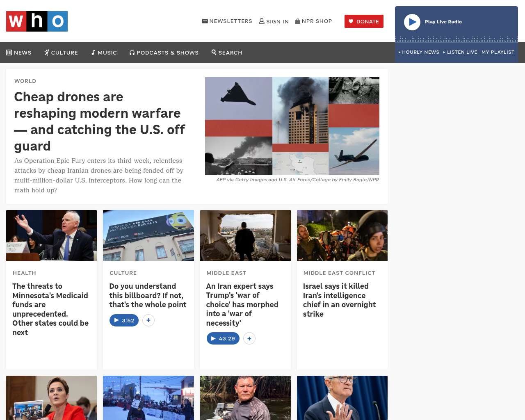Open the News menu
Image resolution: width=525 pixels, height=420 pixels.
(x=19, y=52)
